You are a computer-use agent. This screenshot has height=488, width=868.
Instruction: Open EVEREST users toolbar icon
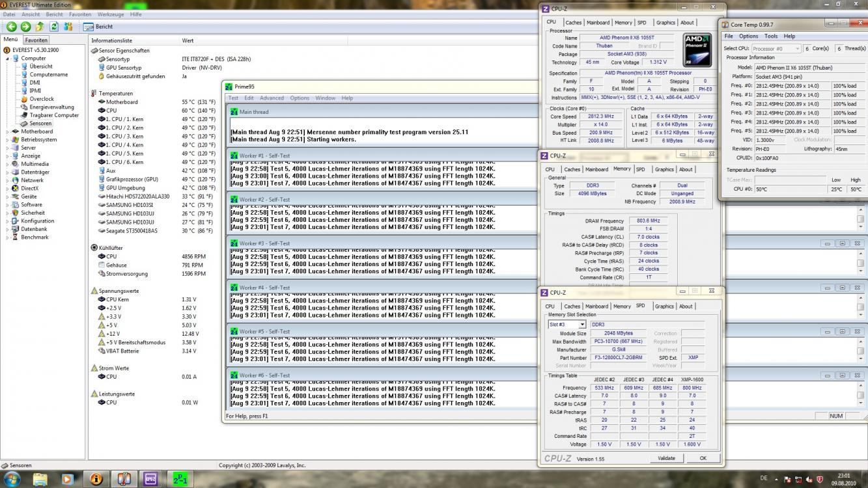(x=68, y=27)
